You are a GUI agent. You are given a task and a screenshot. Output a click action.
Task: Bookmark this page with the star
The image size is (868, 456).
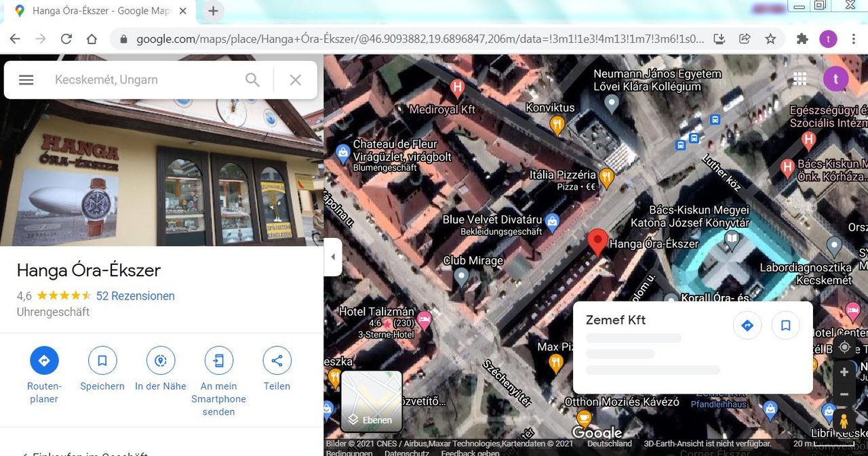click(771, 39)
